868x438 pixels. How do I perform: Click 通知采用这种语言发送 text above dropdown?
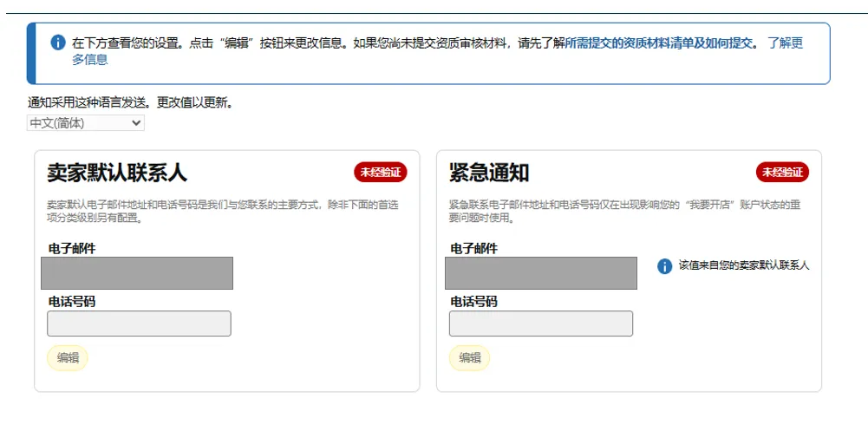tap(130, 102)
